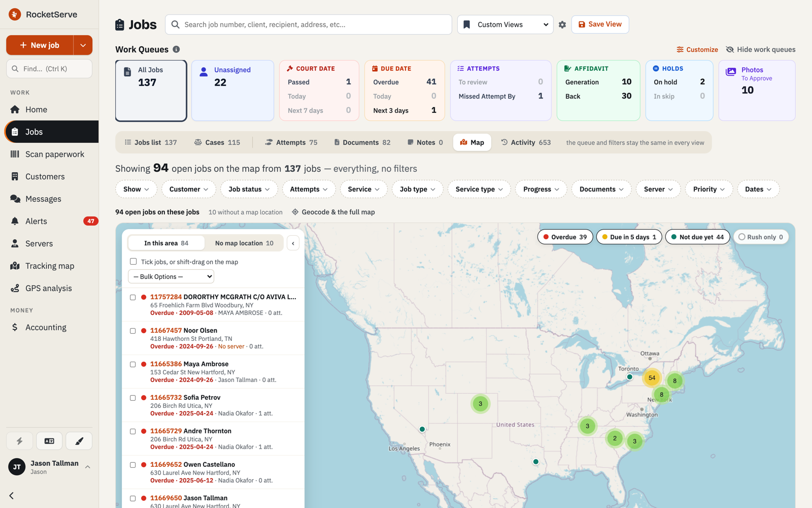Collapse the map job list panel
The height and width of the screenshot is (508, 812).
293,243
